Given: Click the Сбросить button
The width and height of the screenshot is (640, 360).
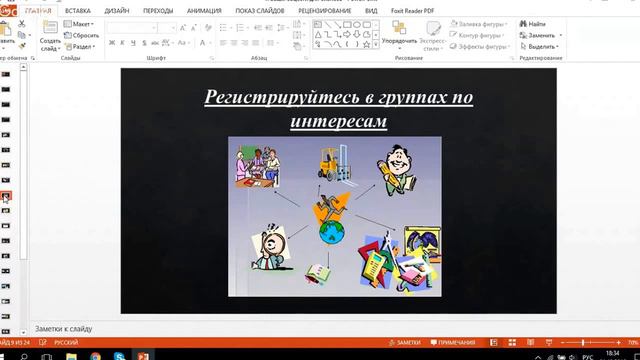Looking at the screenshot, I should [82, 36].
